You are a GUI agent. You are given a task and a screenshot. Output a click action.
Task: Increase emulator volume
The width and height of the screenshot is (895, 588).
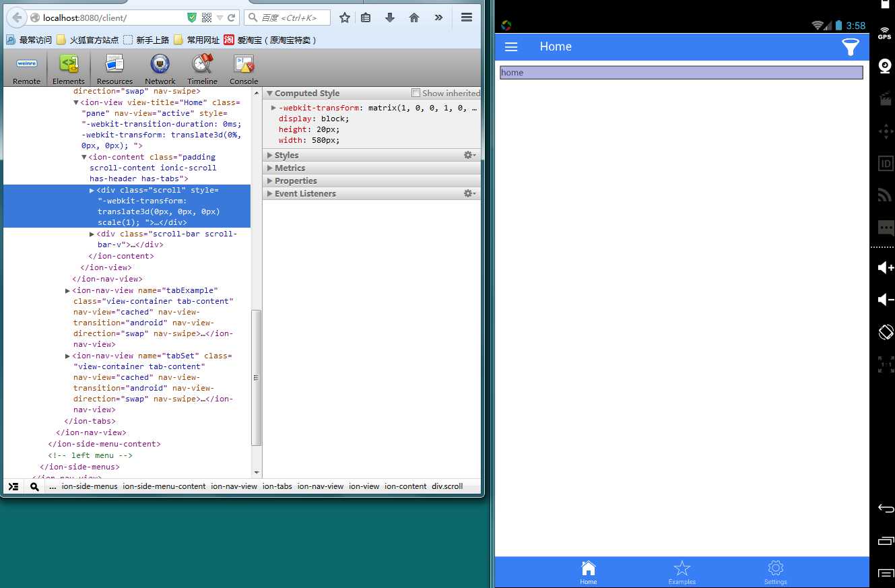[x=886, y=267]
